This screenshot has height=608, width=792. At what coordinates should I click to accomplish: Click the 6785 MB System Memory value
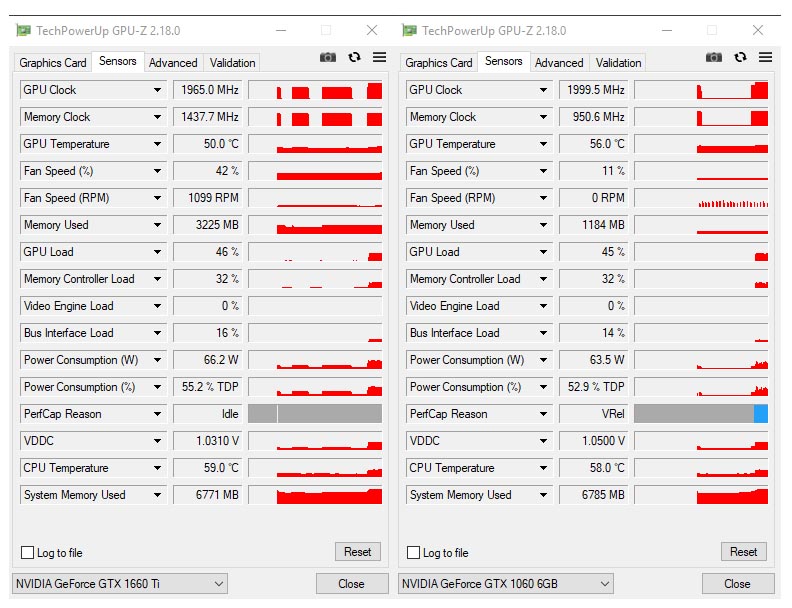tap(594, 495)
